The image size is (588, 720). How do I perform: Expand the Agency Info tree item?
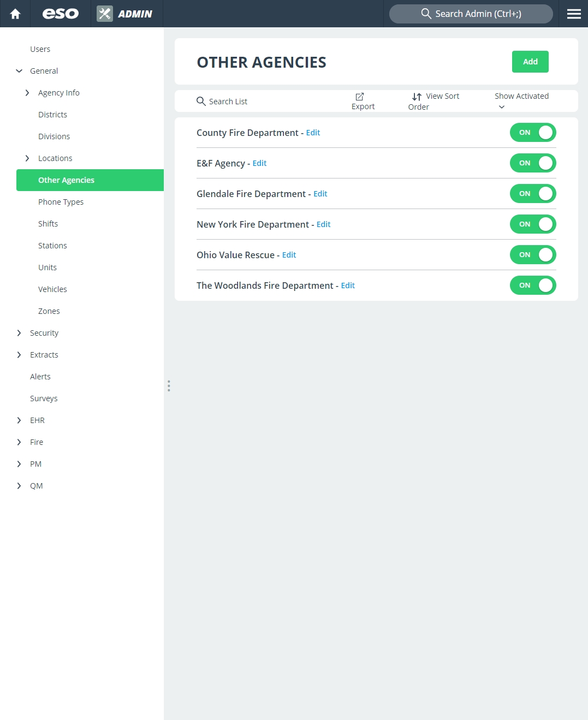pyautogui.click(x=27, y=93)
